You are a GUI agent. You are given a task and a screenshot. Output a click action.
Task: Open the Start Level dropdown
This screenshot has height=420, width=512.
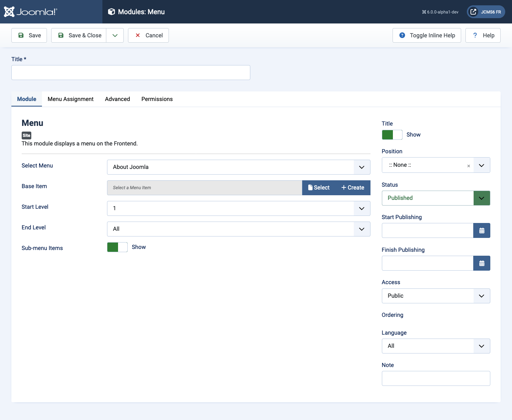[x=239, y=208]
